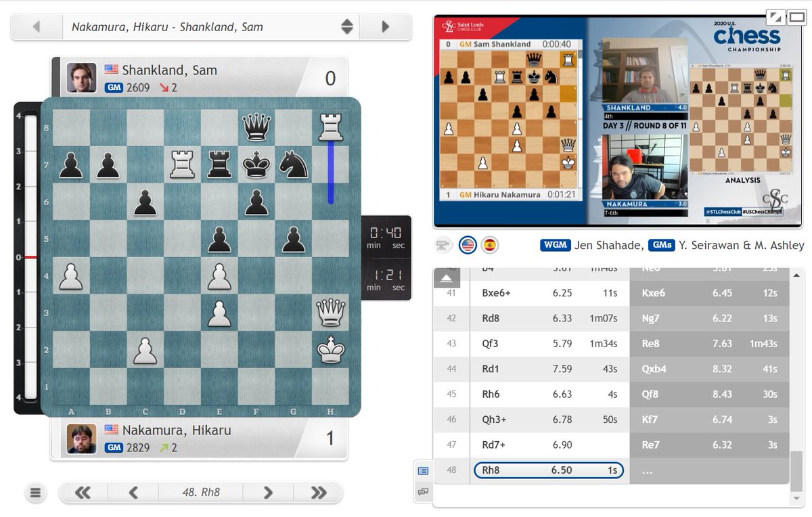Switch to the notation tab icon

pos(423,471)
